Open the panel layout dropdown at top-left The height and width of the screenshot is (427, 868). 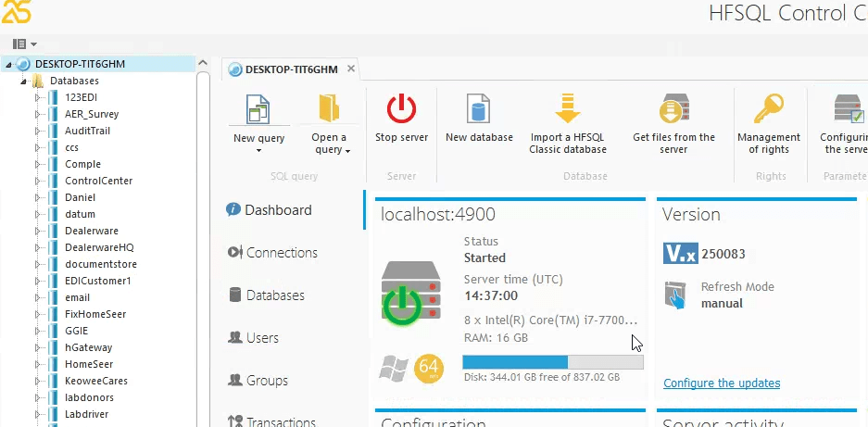(x=24, y=44)
